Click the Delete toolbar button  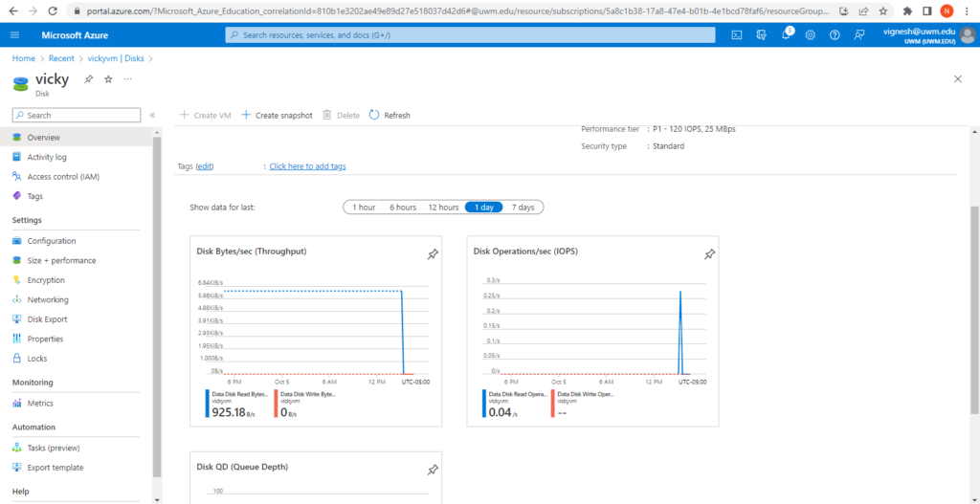click(x=342, y=116)
